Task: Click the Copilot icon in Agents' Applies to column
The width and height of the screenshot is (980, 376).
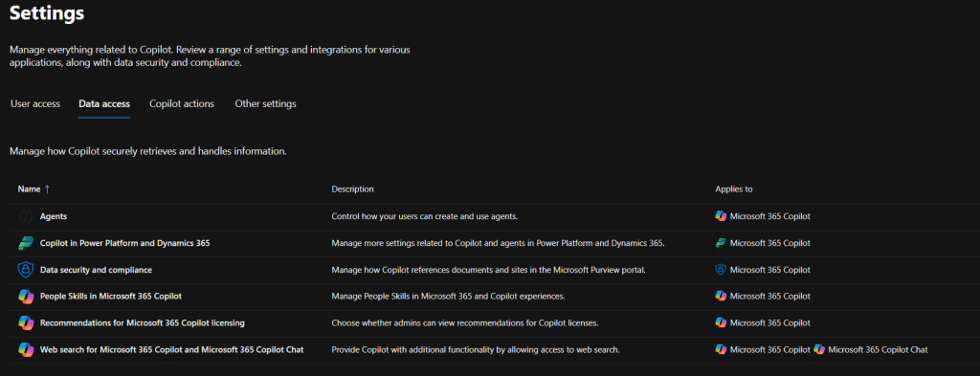Action: point(721,216)
